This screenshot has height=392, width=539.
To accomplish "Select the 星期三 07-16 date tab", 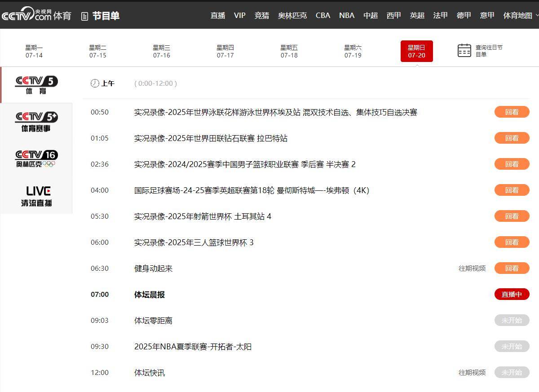I will point(162,51).
